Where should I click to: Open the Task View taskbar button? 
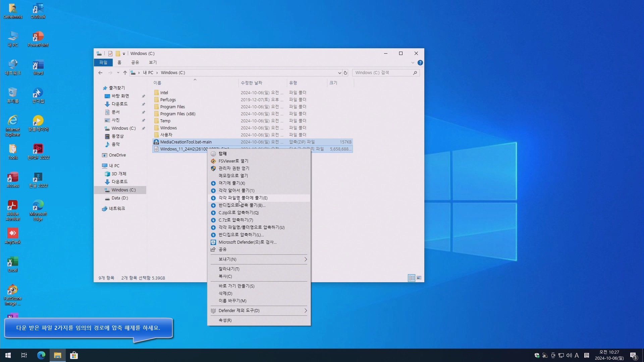[x=24, y=355]
